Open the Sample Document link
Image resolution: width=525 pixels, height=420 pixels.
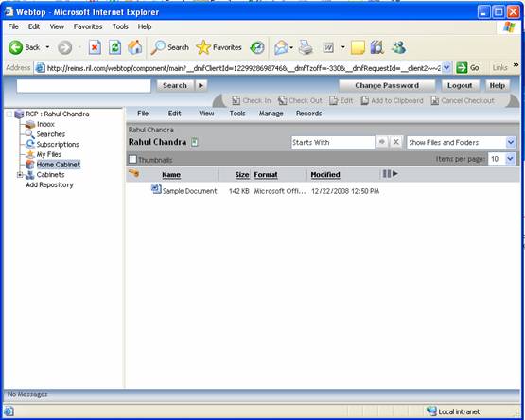pos(189,191)
